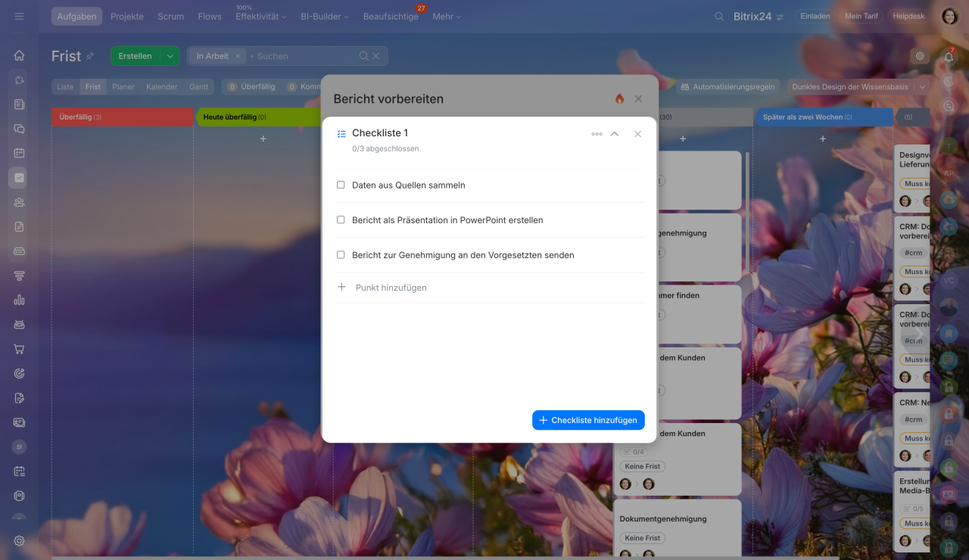Open the home icon in left sidebar
This screenshot has height=560, width=969.
point(19,55)
